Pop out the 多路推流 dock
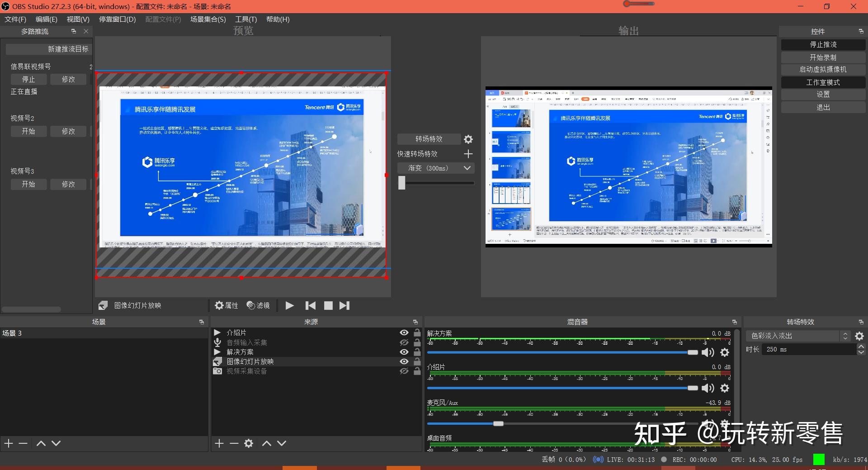This screenshot has width=868, height=470. pos(74,31)
